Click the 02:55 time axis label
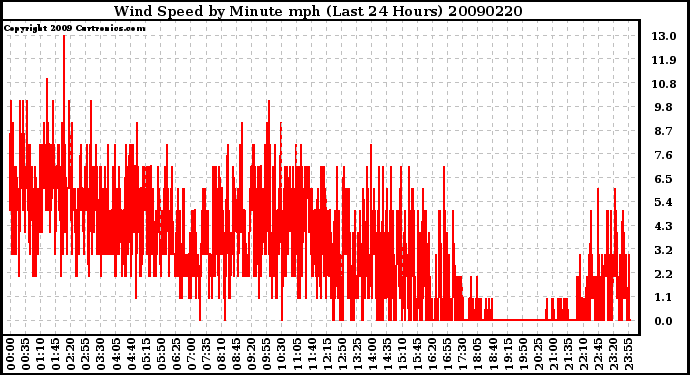Screen dimensions: 690x375 pos(86,354)
